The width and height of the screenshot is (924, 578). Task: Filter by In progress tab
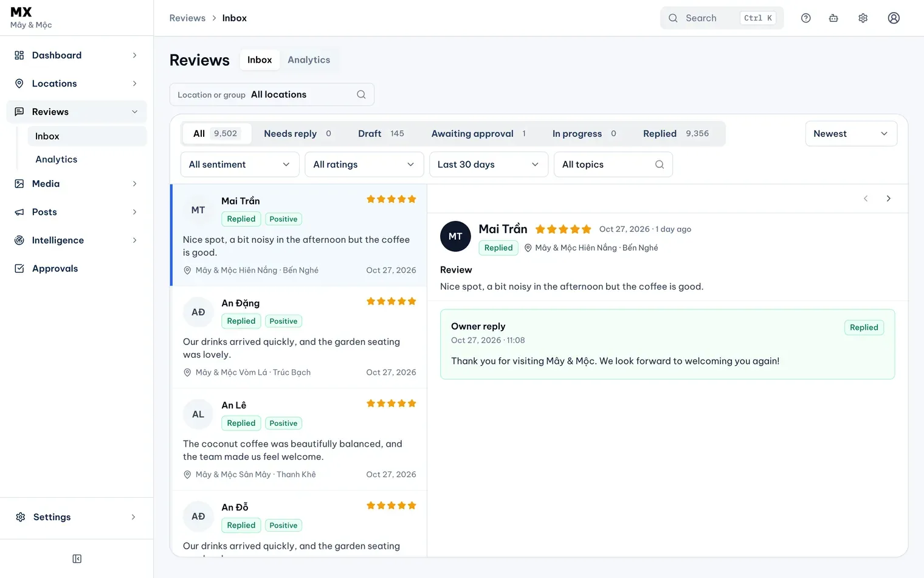[584, 133]
